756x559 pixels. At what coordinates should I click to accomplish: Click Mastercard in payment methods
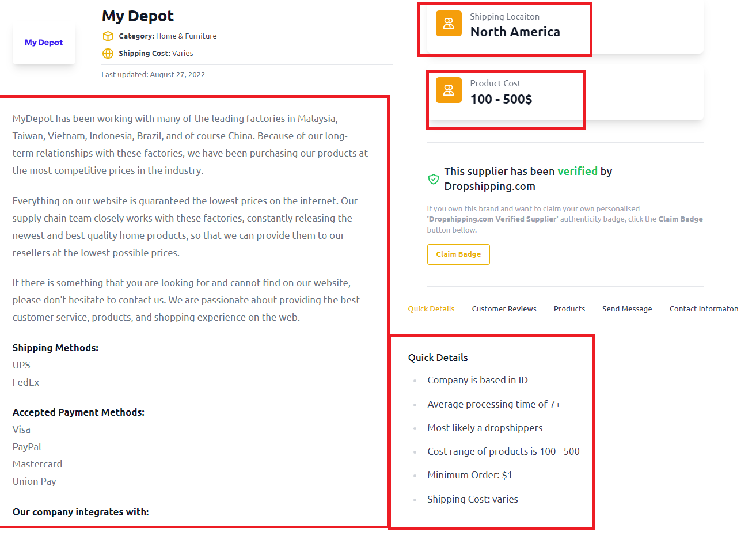37,464
